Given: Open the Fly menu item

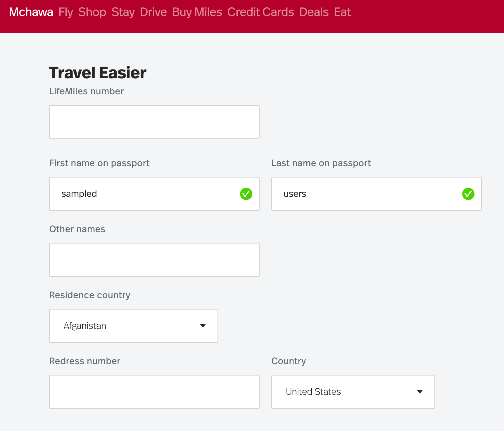Looking at the screenshot, I should pos(66,12).
